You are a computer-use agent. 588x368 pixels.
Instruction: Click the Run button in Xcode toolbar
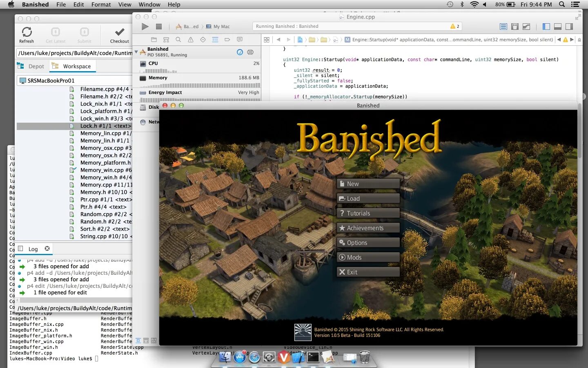[145, 27]
